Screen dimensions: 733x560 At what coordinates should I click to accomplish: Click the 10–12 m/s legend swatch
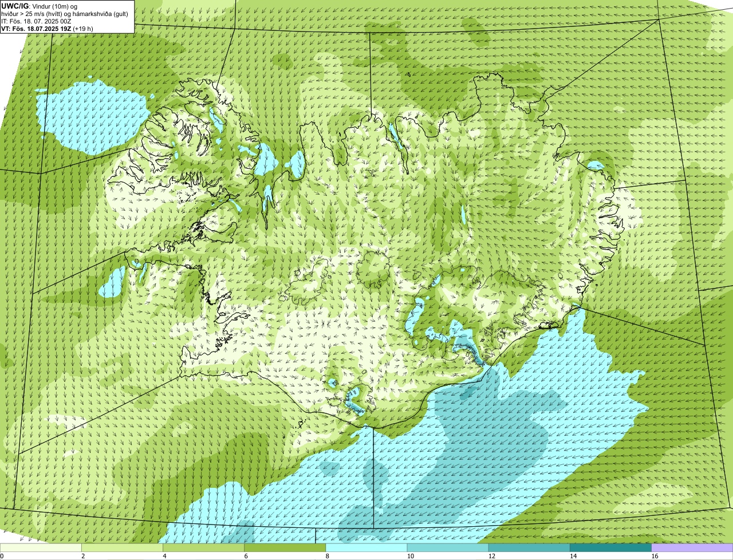point(448,547)
